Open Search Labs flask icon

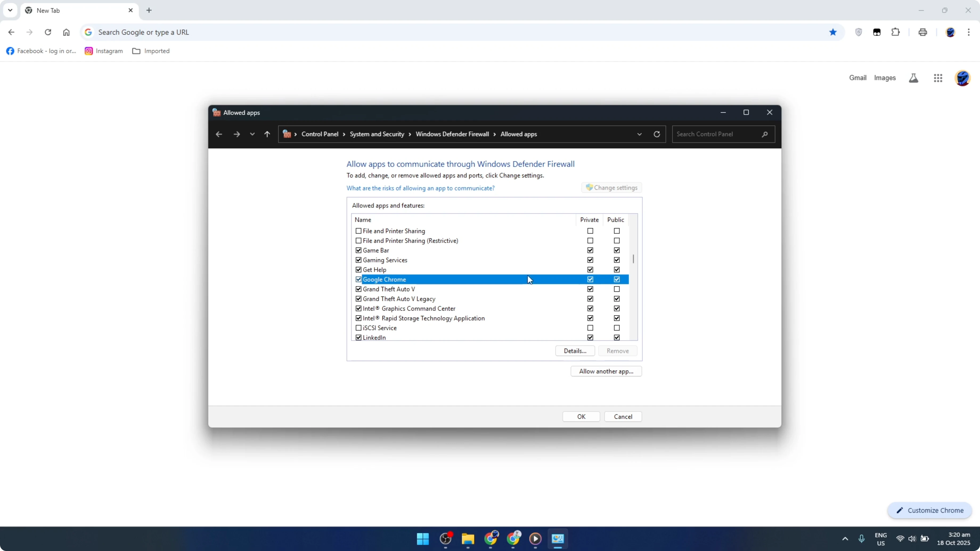pos(913,78)
